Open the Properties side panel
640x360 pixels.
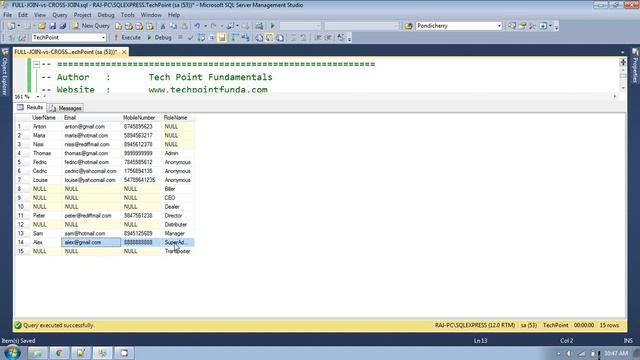(x=635, y=66)
